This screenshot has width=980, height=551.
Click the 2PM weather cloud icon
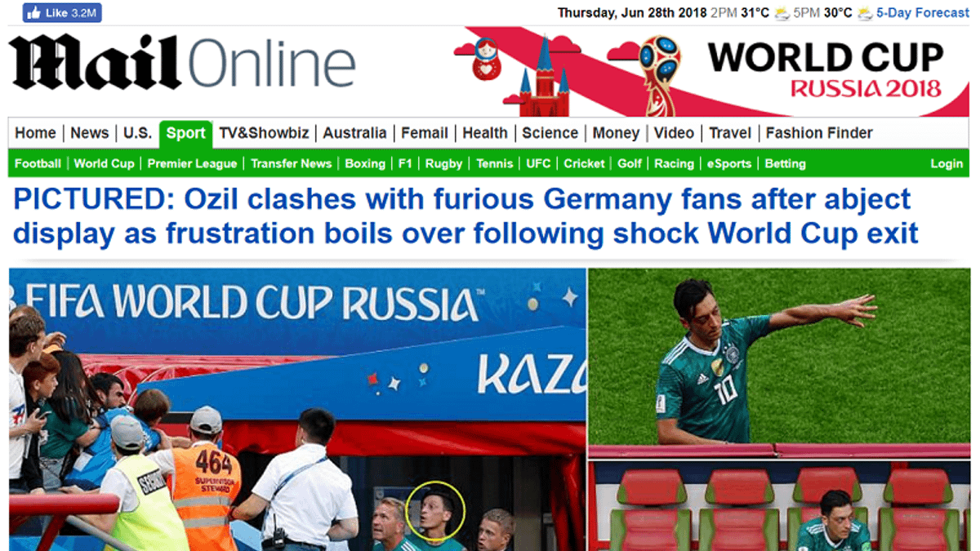tap(782, 13)
